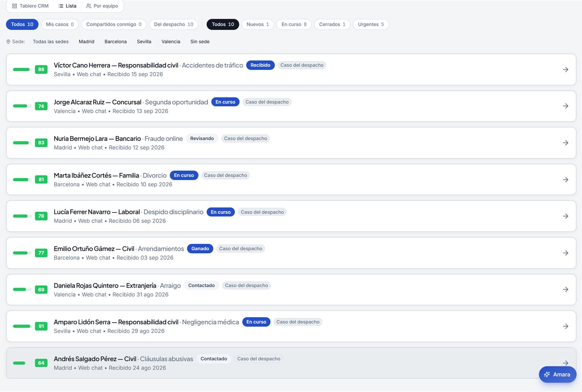Filter by Del despacho cases
Image resolution: width=582 pixels, height=392 pixels.
tap(174, 24)
